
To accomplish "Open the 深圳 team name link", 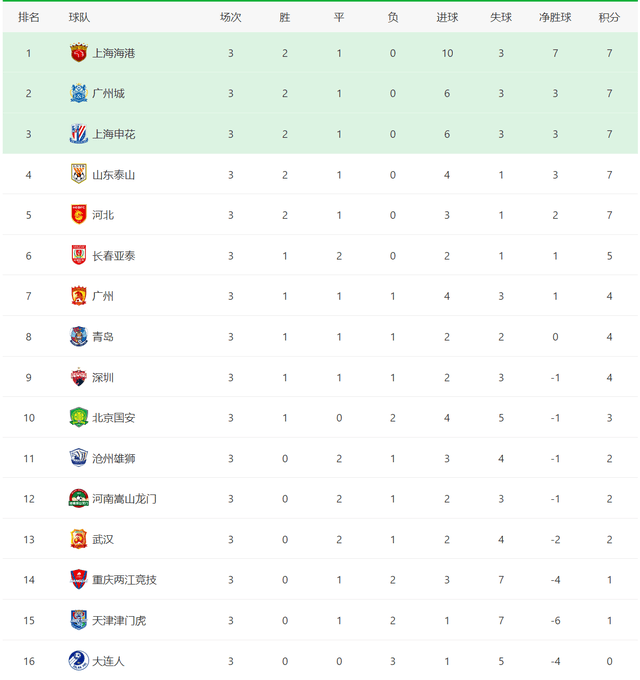I will pos(103,377).
